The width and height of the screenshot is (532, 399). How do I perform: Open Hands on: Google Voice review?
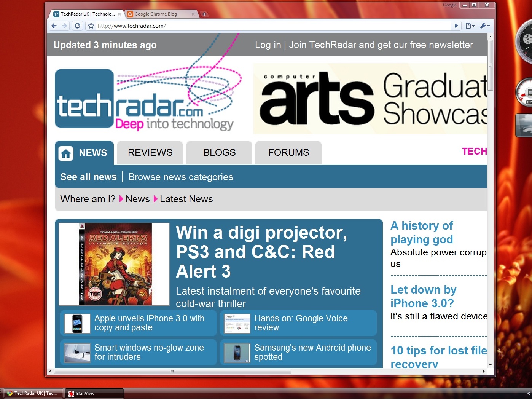coord(301,323)
